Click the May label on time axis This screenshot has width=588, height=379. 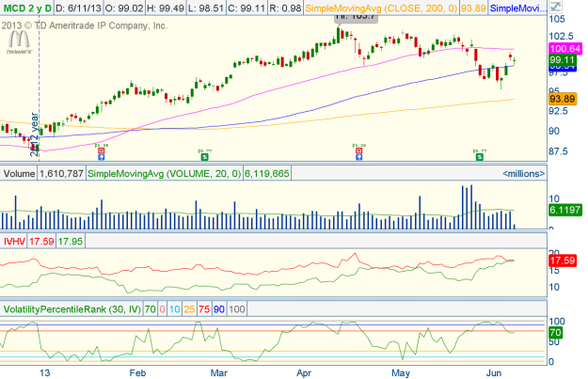coord(401,373)
